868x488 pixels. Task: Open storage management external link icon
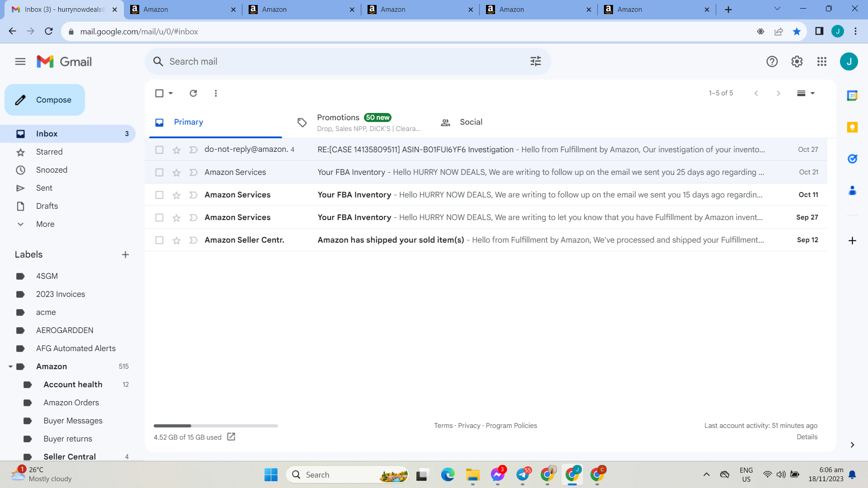pos(231,436)
